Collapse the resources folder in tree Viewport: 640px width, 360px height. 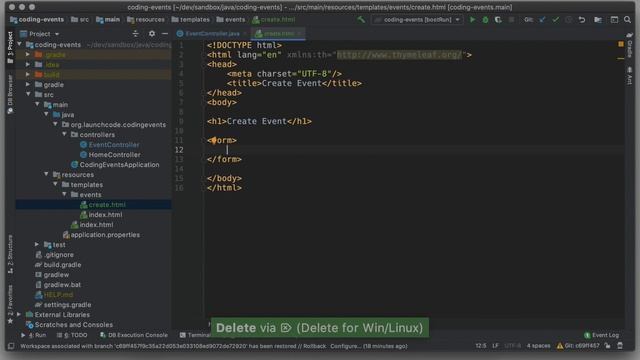(46, 174)
